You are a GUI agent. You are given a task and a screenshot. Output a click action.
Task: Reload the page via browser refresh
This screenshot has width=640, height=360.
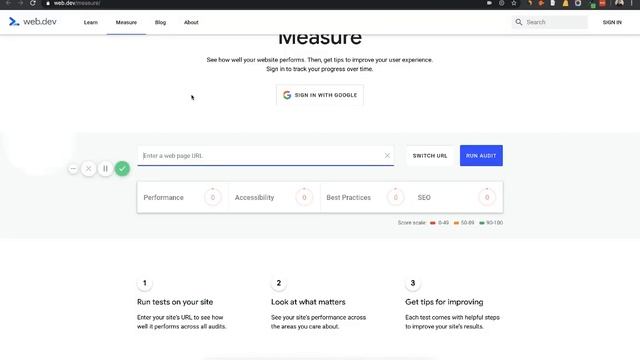pos(33,3)
